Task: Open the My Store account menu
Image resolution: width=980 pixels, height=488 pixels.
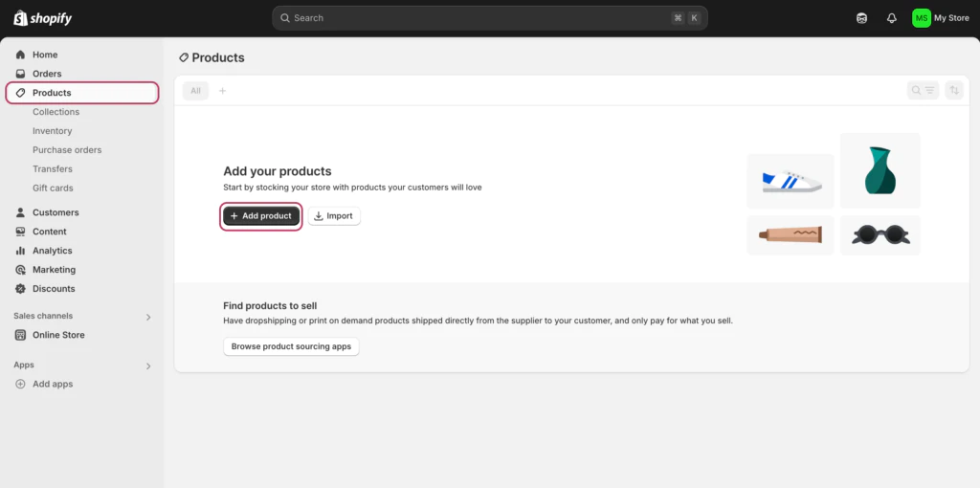Action: (x=942, y=18)
